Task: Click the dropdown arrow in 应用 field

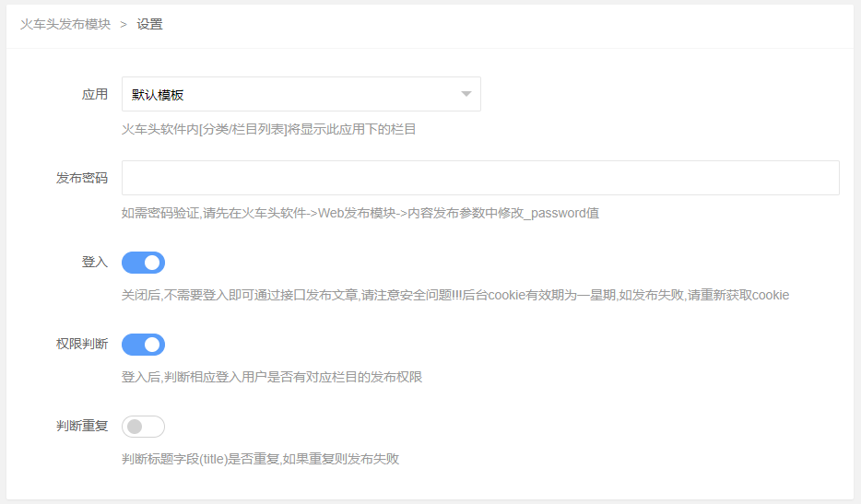Action: tap(466, 94)
